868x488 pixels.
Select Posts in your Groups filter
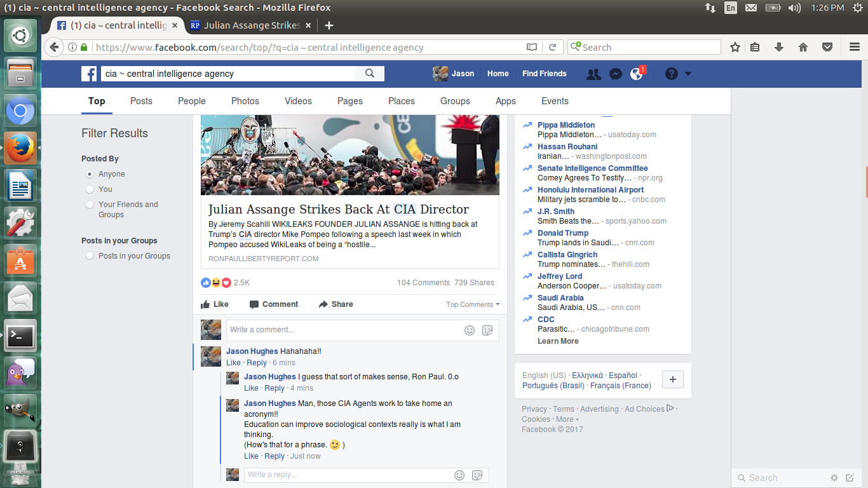(90, 256)
